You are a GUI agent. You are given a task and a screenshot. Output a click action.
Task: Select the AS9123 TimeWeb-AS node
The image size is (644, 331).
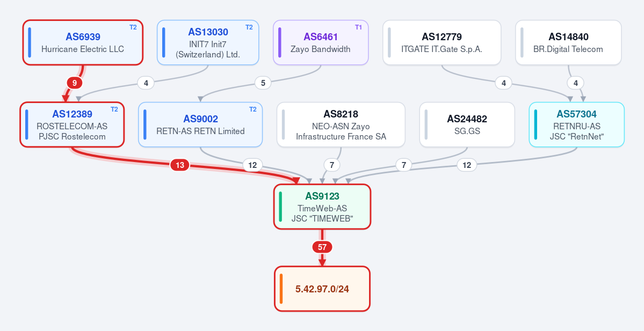322,207
